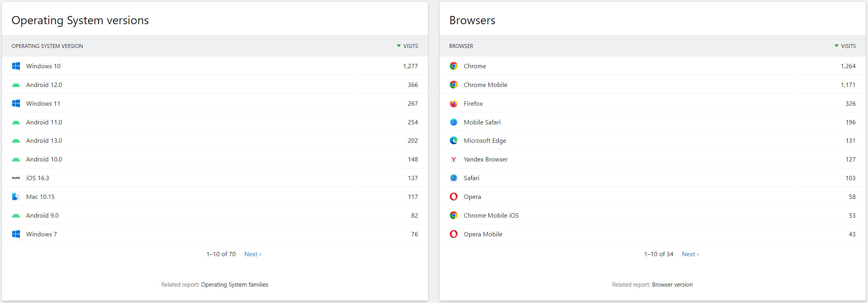Select the Chrome browser row label

point(475,66)
